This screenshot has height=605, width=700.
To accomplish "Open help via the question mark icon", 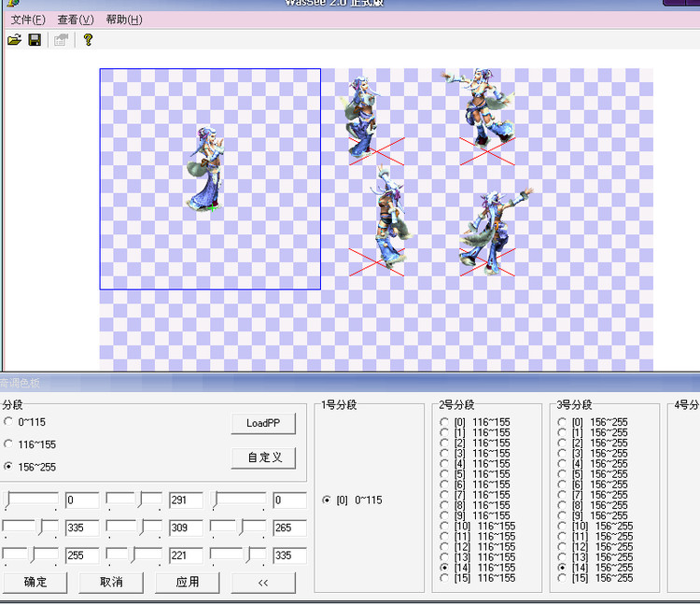I will (x=88, y=40).
